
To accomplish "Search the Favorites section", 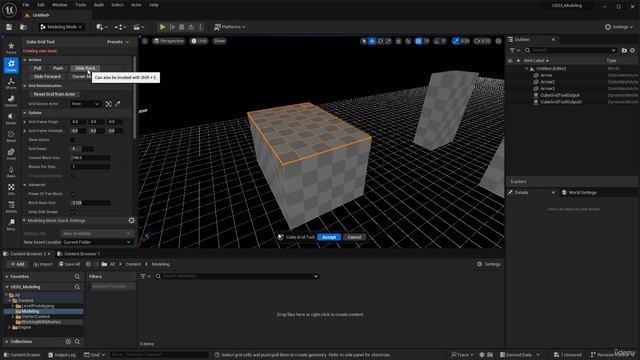I will [77, 277].
